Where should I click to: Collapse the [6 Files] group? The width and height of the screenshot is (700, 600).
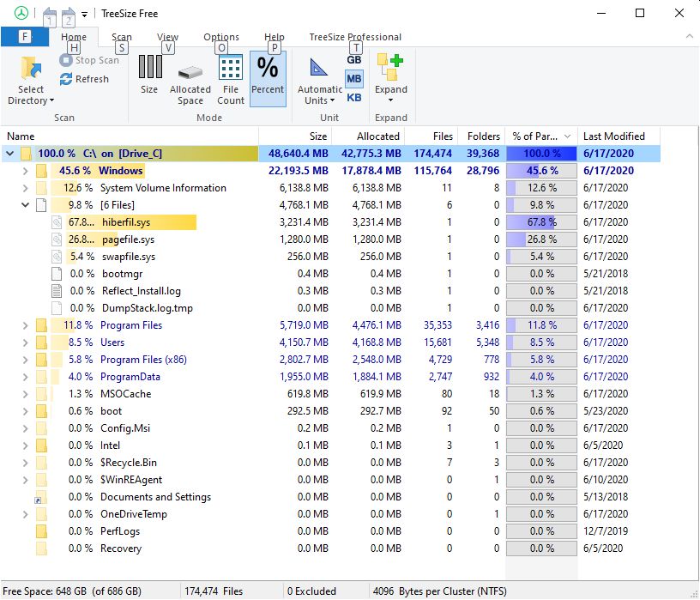pyautogui.click(x=25, y=205)
